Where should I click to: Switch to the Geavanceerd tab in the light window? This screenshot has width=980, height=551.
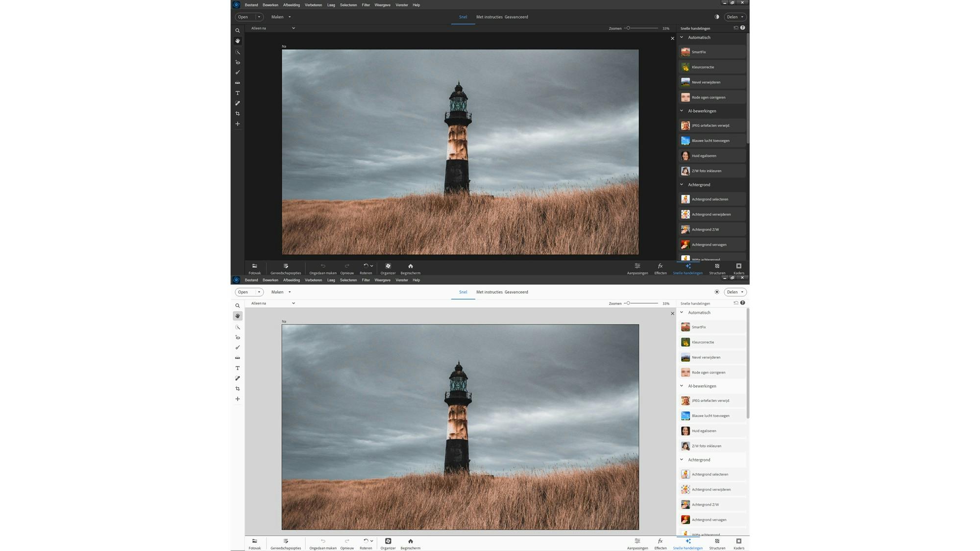516,292
